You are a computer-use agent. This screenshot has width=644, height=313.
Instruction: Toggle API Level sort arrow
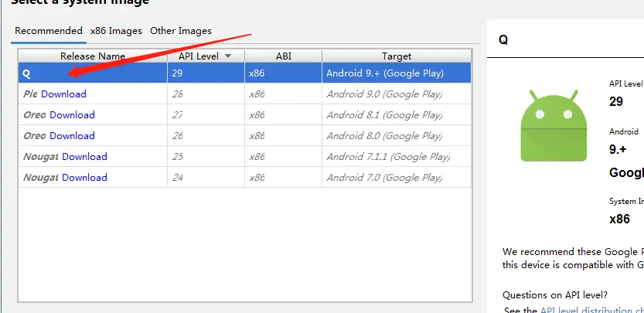(x=228, y=56)
